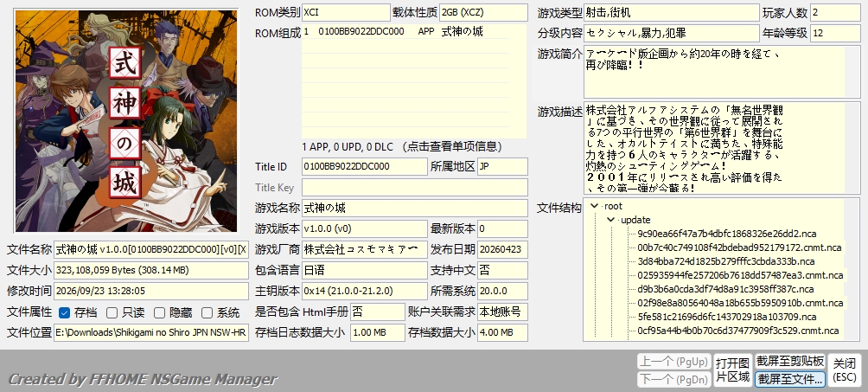Click the 游戏类型 field 射击,街机
This screenshot has width=868, height=392.
[x=672, y=12]
